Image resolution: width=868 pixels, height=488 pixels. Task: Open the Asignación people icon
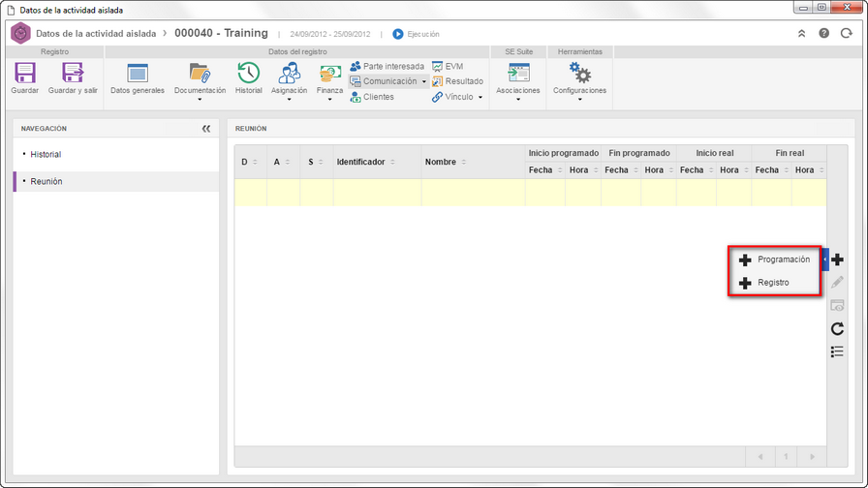289,73
